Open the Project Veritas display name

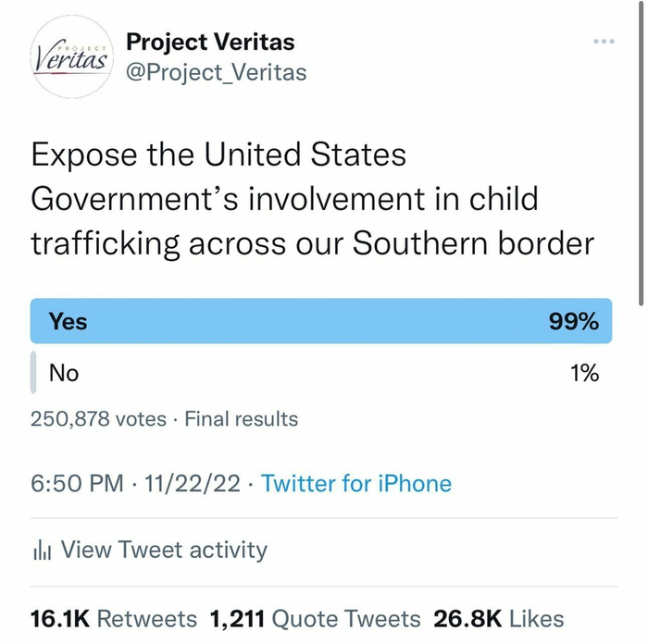(x=210, y=42)
